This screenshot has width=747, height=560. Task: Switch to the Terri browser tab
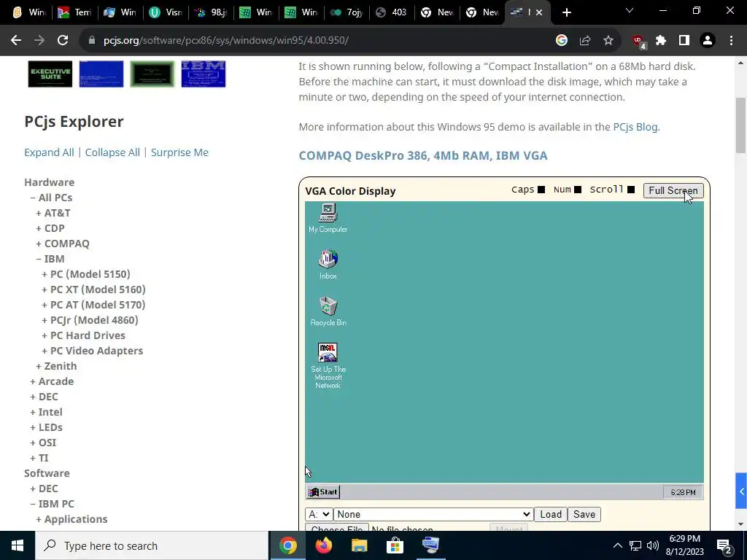[75, 12]
